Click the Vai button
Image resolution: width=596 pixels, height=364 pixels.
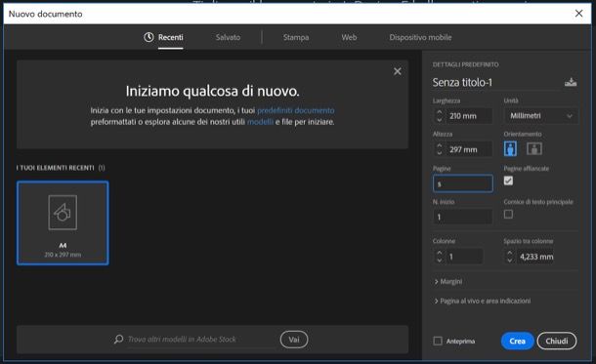(294, 340)
